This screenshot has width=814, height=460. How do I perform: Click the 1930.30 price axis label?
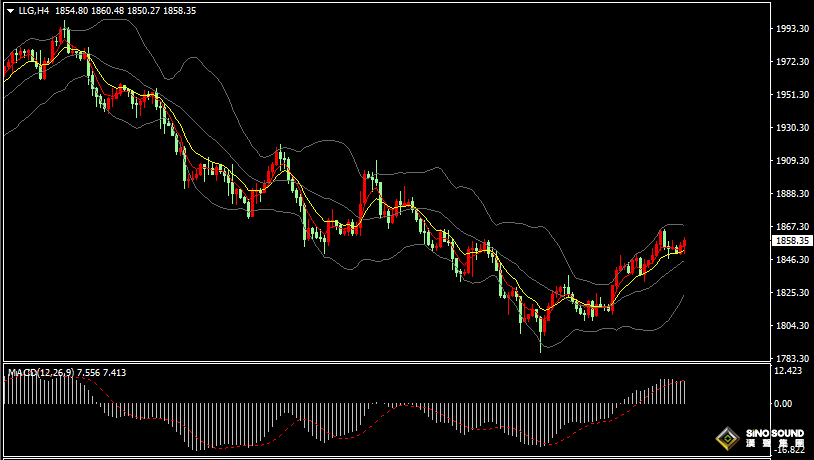click(x=791, y=128)
